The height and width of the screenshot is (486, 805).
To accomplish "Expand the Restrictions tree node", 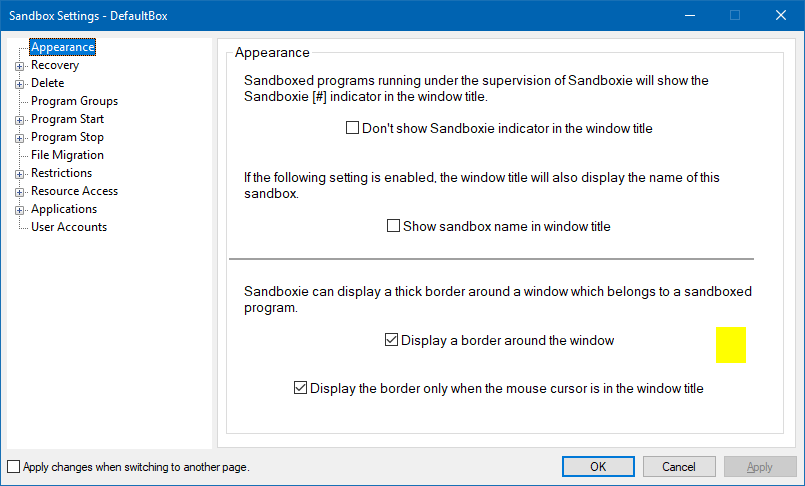I will pyautogui.click(x=19, y=174).
